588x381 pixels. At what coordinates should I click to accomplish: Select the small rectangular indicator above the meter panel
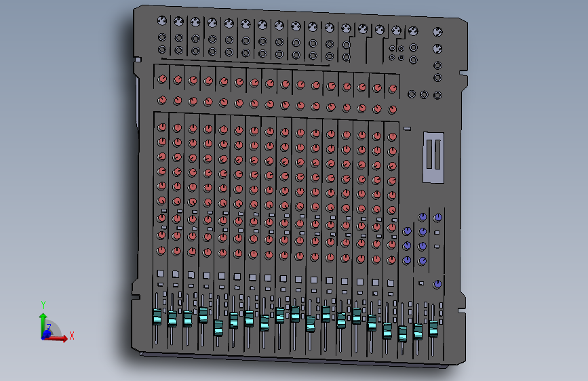[x=407, y=129]
